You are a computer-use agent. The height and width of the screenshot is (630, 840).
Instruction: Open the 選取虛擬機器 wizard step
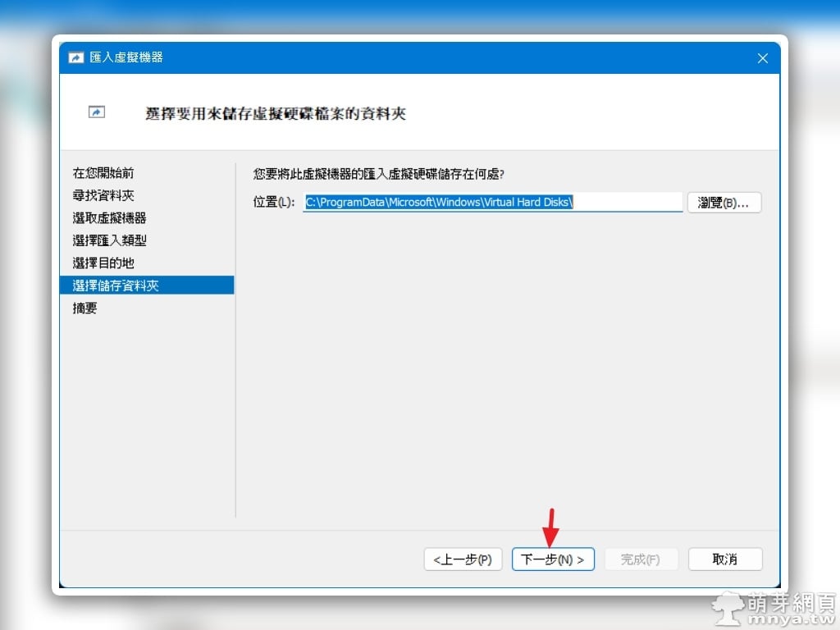point(109,218)
